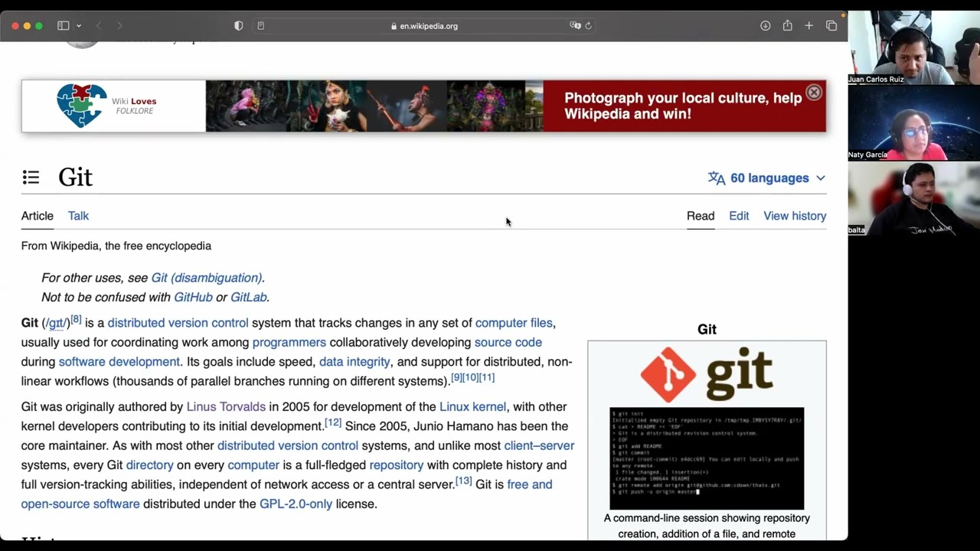Screen dimensions: 980x551
Task: Open Git (disambiguation) link
Action: point(207,278)
